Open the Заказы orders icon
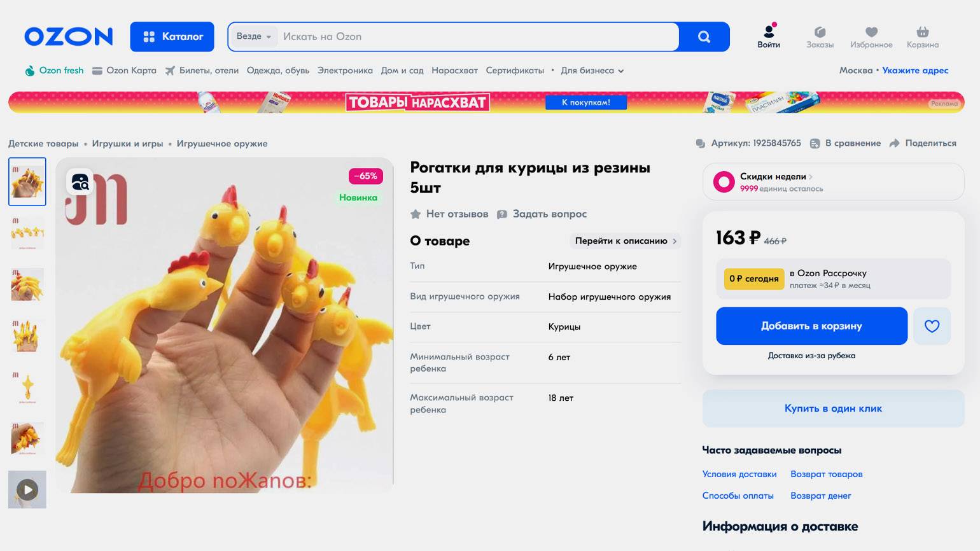This screenshot has height=551, width=980. 820,32
